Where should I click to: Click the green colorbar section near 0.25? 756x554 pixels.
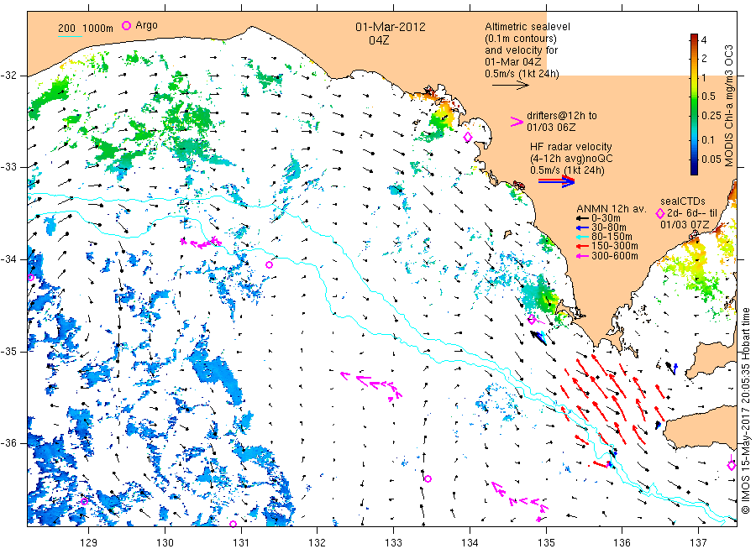point(694,116)
